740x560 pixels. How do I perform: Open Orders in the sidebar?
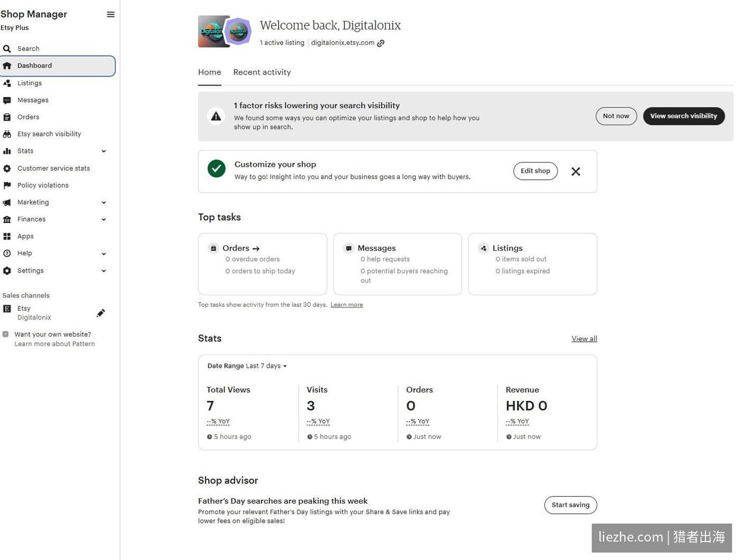[x=28, y=117]
